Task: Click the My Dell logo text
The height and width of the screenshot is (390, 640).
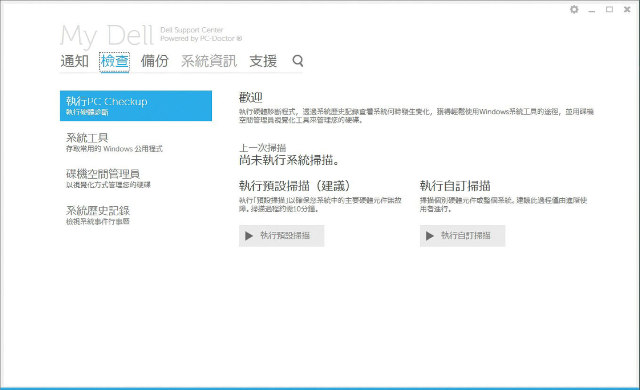Action: [x=107, y=35]
